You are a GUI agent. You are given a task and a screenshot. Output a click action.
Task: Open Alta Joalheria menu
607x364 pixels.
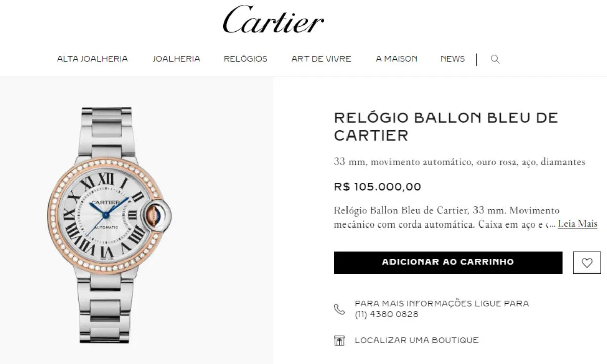(x=93, y=59)
